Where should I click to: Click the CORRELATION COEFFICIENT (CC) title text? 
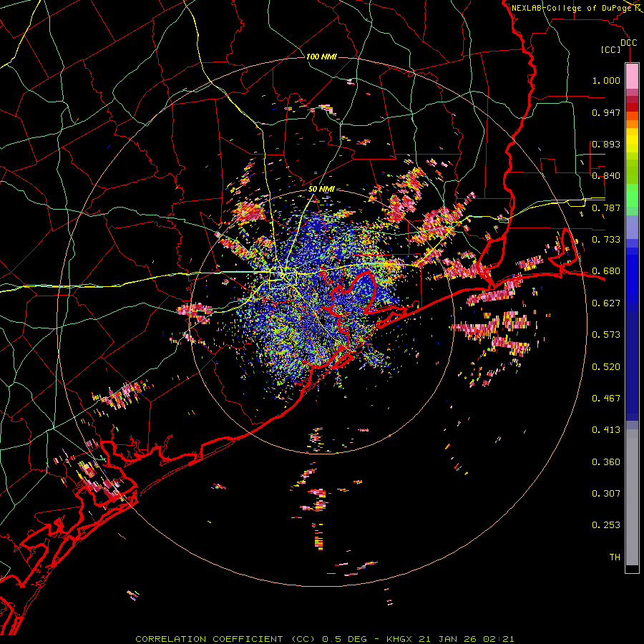(x=225, y=639)
